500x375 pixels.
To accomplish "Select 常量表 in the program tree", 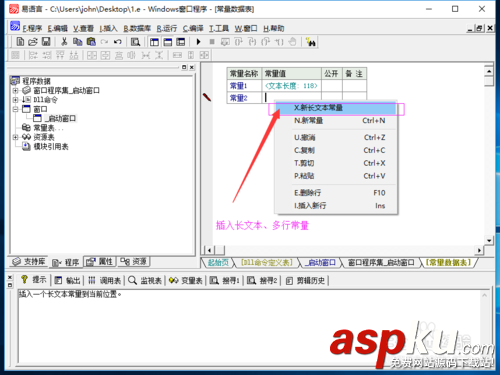I will [x=44, y=128].
